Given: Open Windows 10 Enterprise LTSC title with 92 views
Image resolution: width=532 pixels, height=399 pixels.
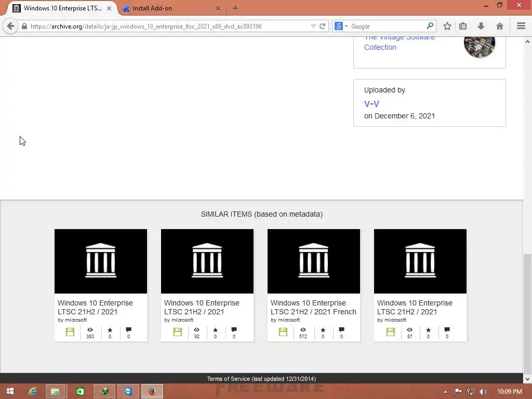Looking at the screenshot, I should (202, 307).
